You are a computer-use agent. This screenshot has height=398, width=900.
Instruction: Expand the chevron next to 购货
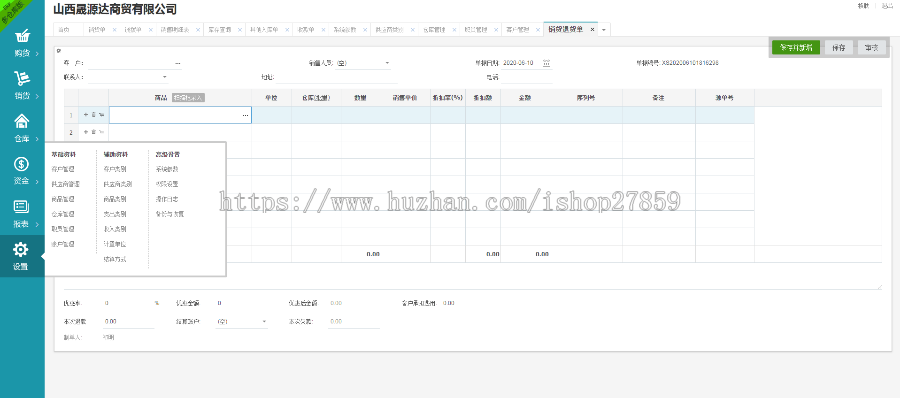(37, 53)
